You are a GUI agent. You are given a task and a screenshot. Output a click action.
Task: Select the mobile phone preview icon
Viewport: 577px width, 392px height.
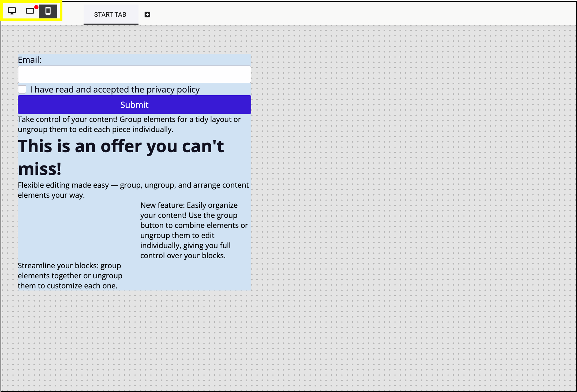(48, 11)
